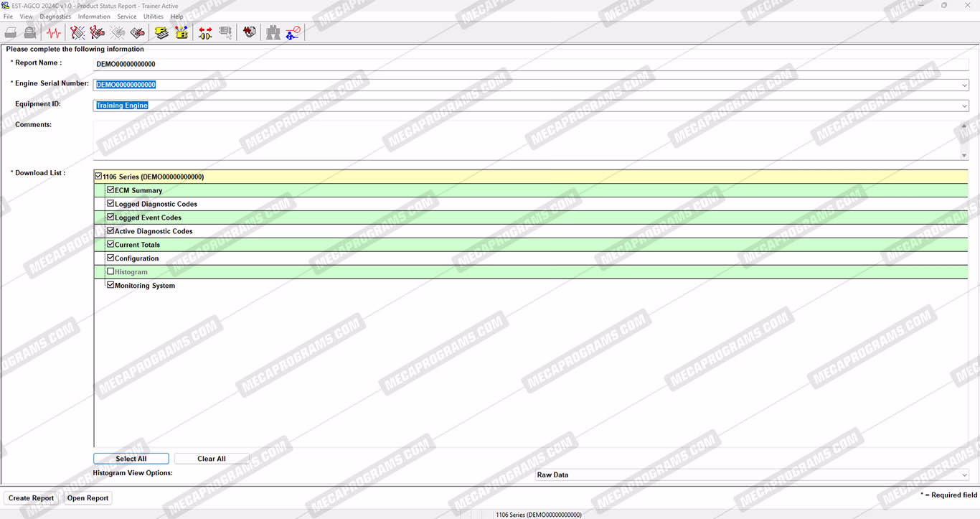Image resolution: width=980 pixels, height=519 pixels.
Task: Click the binoculars search icon
Action: pyautogui.click(x=273, y=32)
